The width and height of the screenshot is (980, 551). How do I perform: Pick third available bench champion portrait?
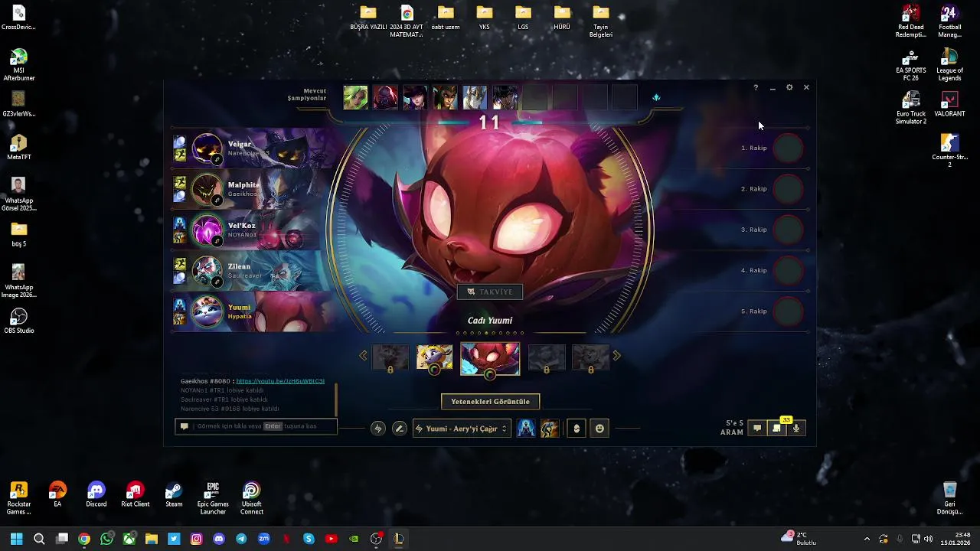(415, 98)
